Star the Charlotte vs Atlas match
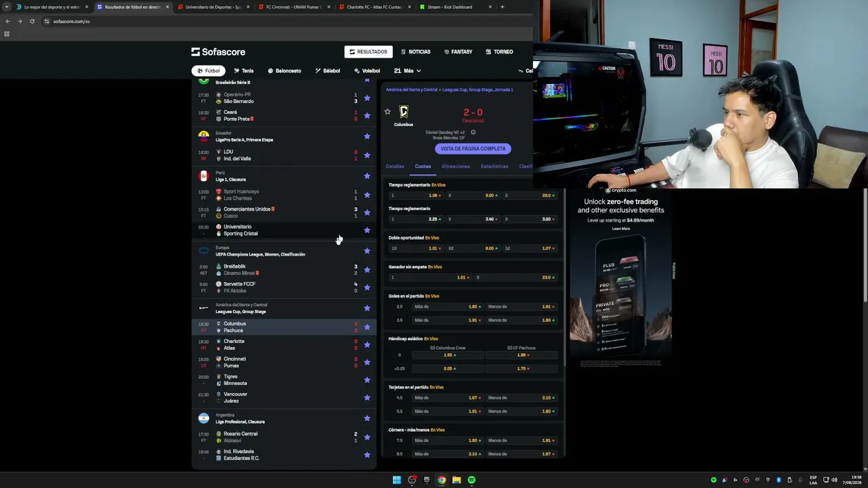The width and height of the screenshot is (868, 488). (367, 344)
